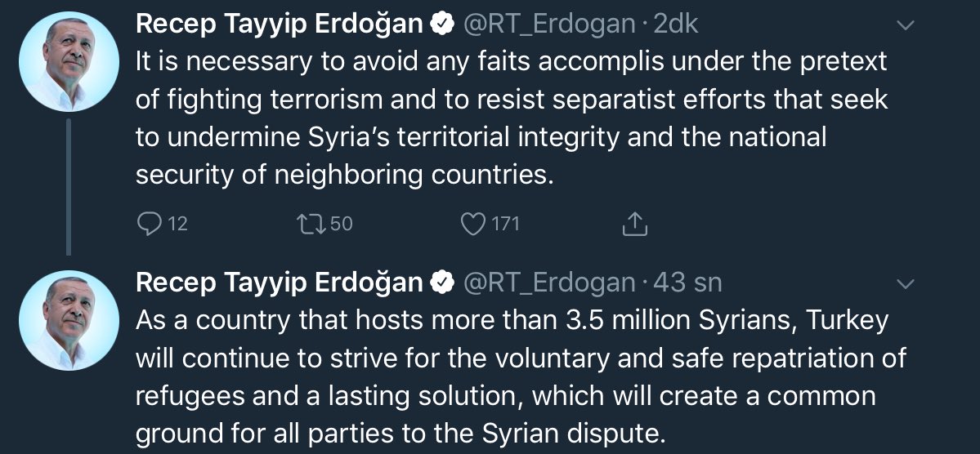Open profile picture on the second tweet

pos(69,320)
